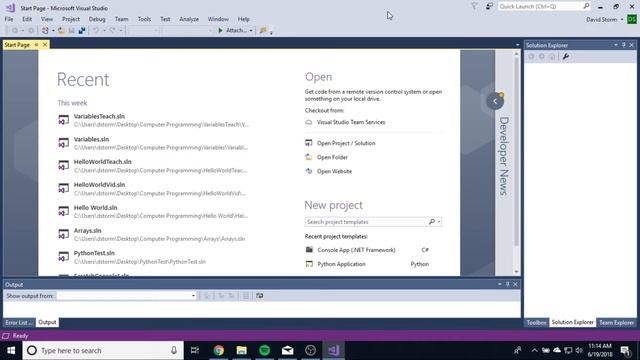The image size is (640, 360).
Task: Open the Tools menu
Action: click(x=144, y=19)
